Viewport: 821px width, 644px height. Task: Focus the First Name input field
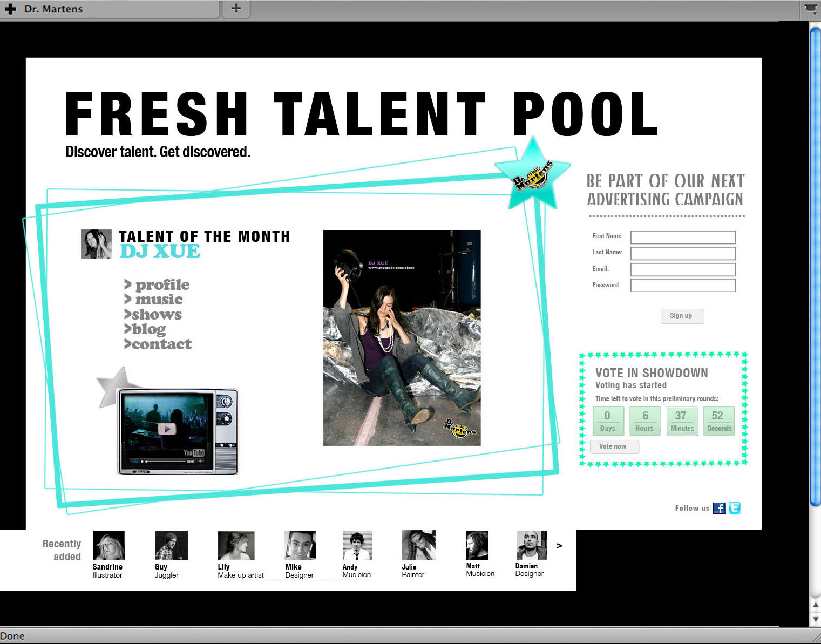click(x=683, y=237)
